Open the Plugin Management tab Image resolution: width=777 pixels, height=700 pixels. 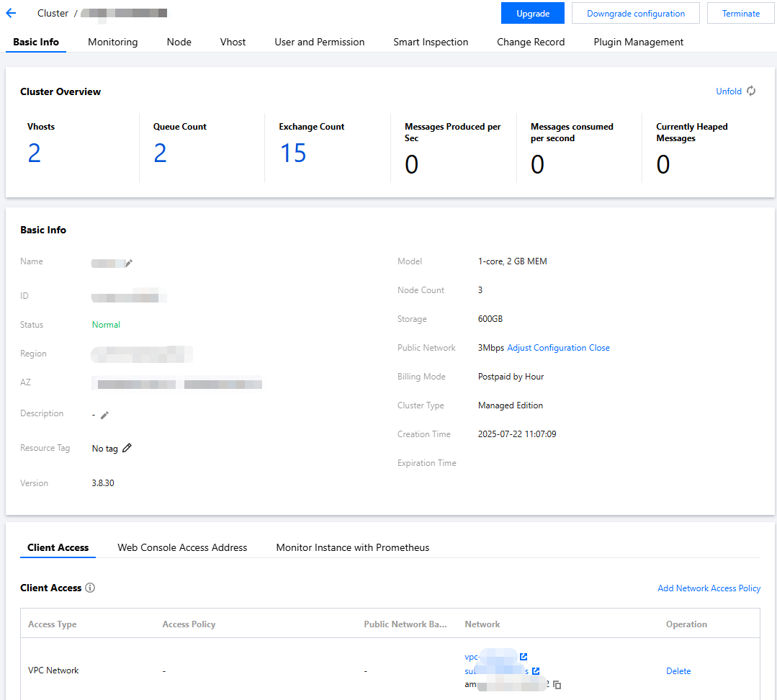pyautogui.click(x=638, y=42)
